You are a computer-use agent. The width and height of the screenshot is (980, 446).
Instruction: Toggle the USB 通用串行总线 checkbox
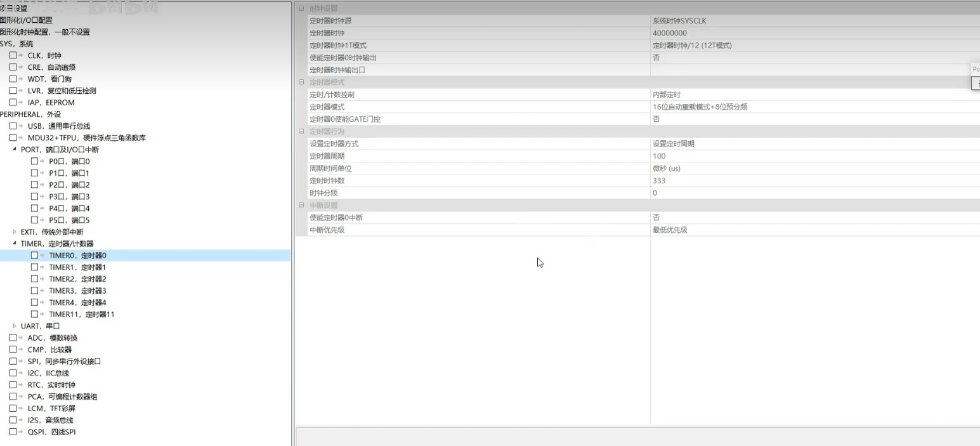[x=13, y=126]
